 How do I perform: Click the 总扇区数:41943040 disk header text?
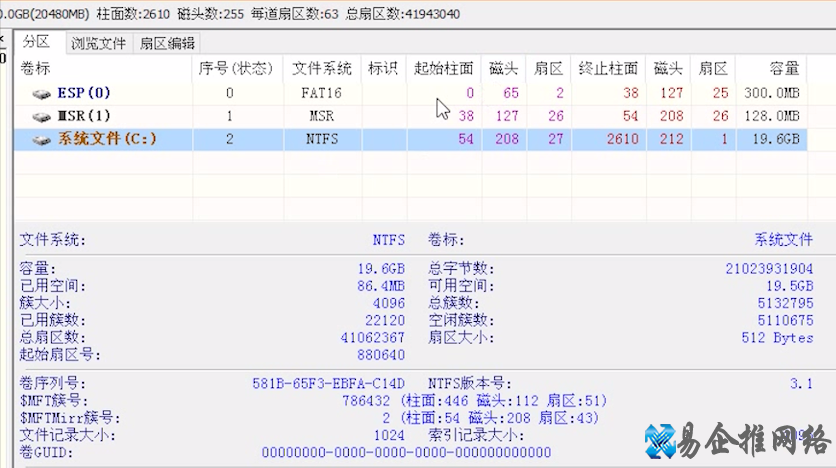pos(403,14)
